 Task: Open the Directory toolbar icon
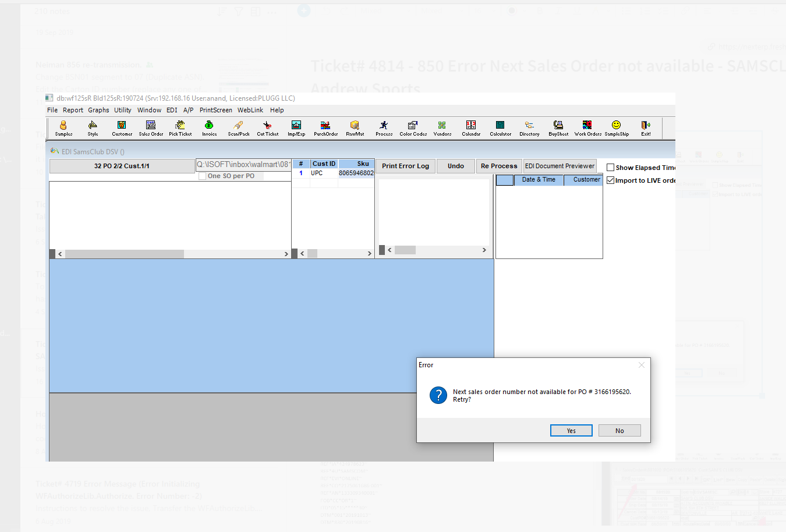coord(529,128)
